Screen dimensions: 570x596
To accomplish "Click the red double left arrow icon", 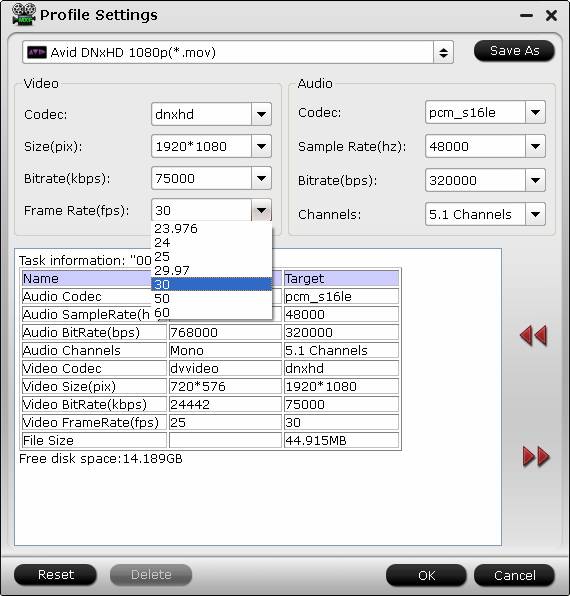I will [x=534, y=336].
